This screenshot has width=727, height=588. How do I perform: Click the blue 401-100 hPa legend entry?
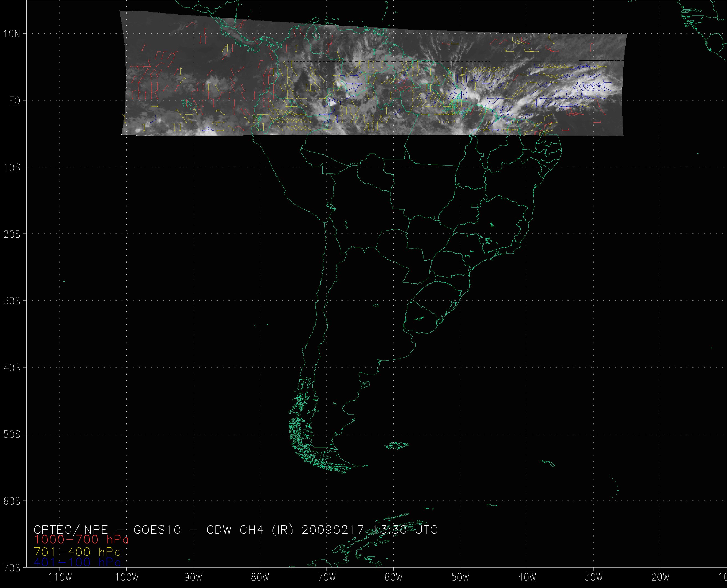tap(77, 563)
